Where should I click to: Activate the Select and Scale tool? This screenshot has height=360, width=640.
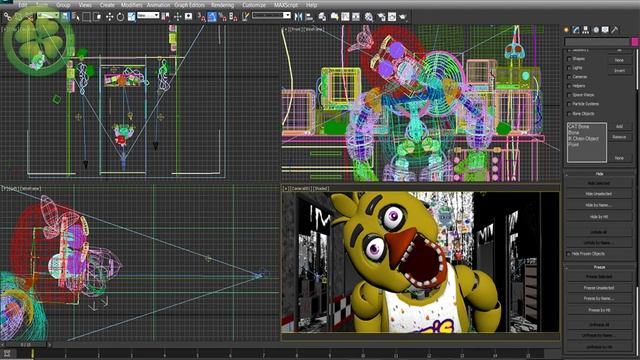pyautogui.click(x=131, y=17)
